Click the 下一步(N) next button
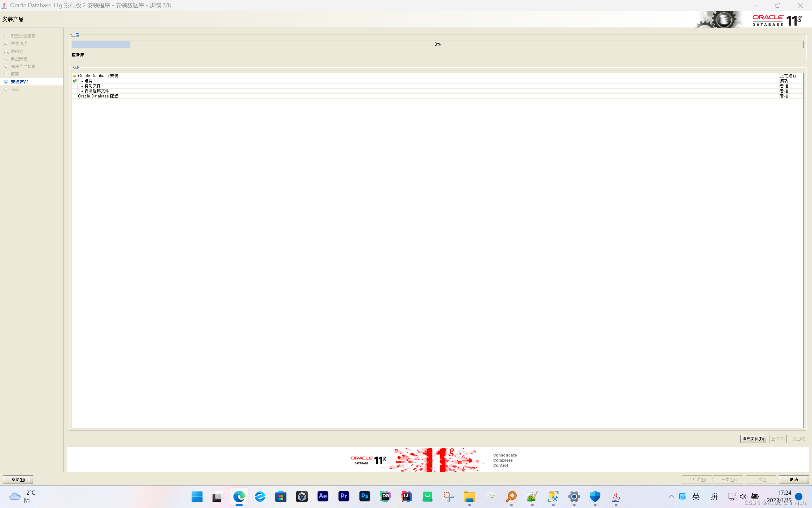Viewport: 812px width, 508px height. click(728, 479)
